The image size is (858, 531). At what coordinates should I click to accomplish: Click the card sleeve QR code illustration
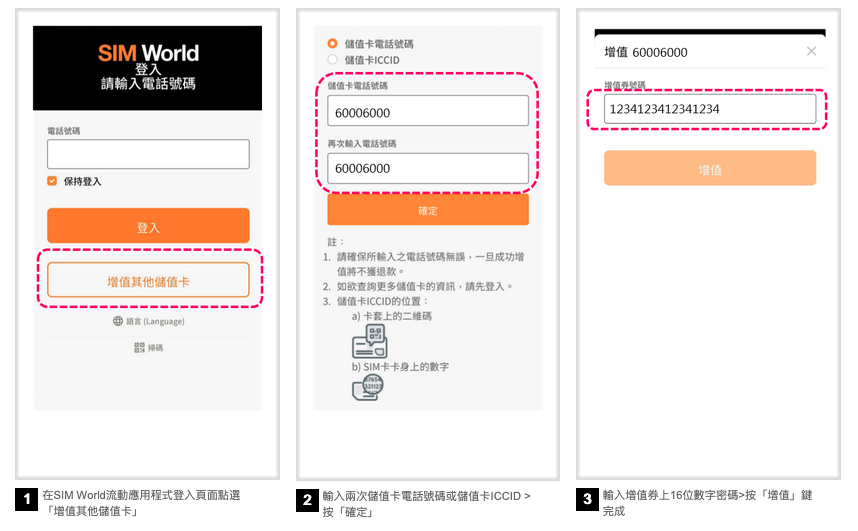(x=368, y=341)
